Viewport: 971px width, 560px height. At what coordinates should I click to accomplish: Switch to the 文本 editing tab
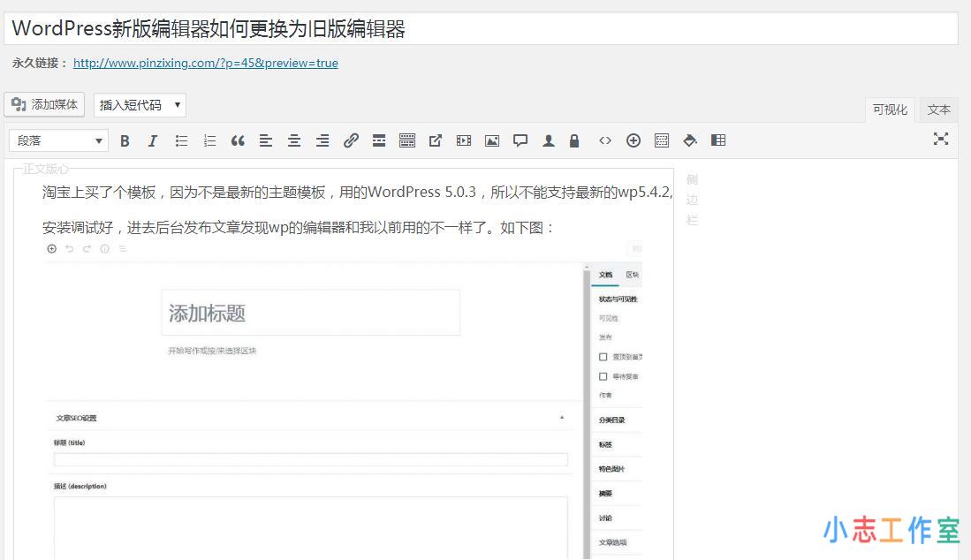coord(938,109)
